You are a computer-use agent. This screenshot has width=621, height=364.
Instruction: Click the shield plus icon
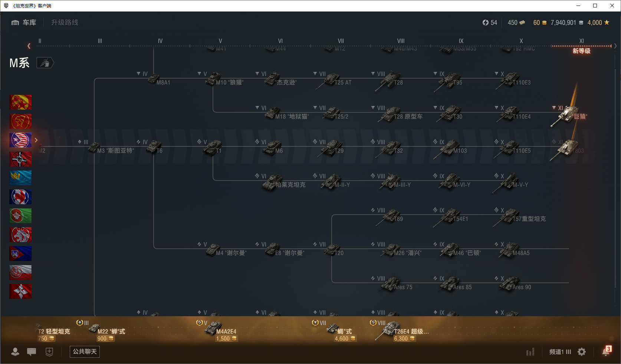pyautogui.click(x=49, y=352)
